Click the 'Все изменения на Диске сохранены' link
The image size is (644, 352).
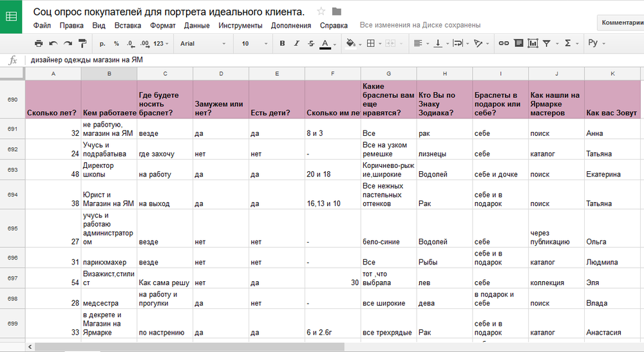[x=420, y=26]
